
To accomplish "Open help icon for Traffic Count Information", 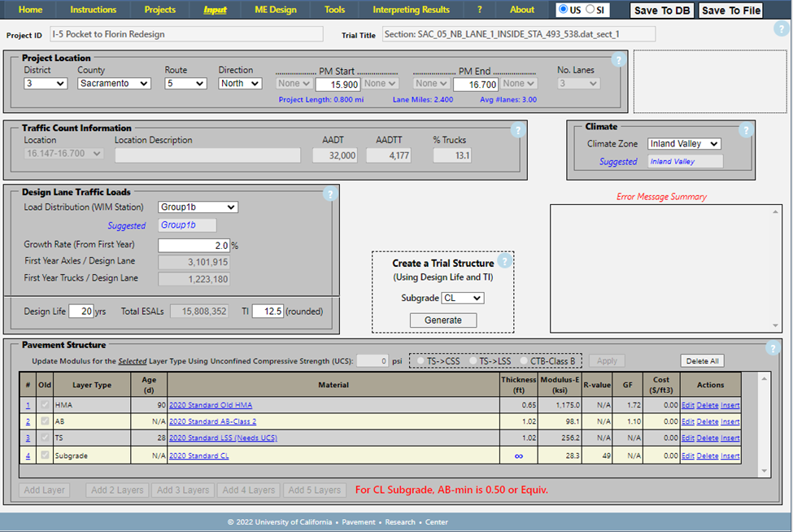I will tap(517, 130).
